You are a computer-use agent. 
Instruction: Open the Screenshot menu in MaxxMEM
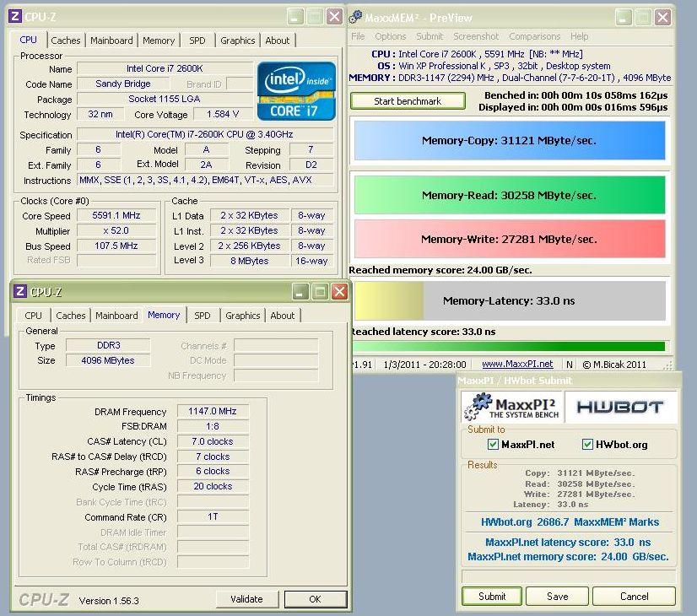(x=476, y=36)
